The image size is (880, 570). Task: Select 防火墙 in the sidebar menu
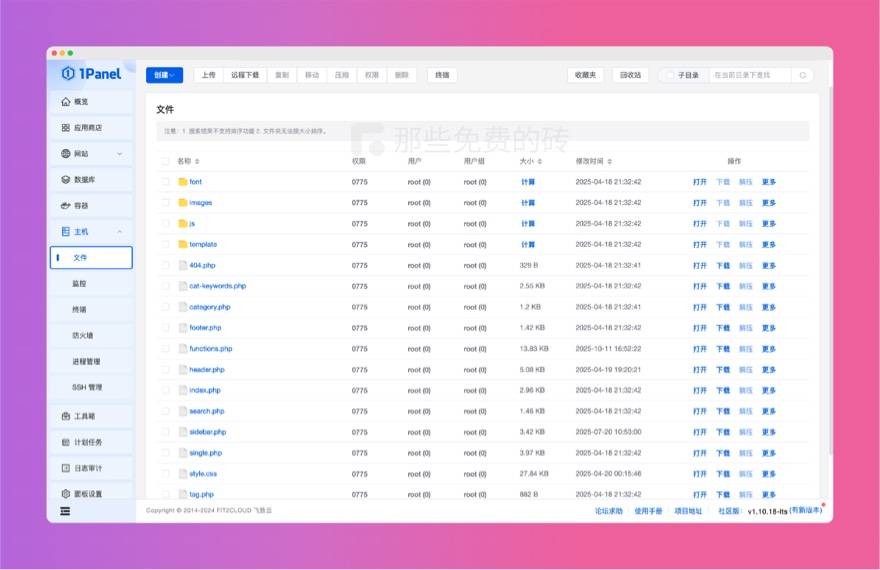(x=83, y=336)
